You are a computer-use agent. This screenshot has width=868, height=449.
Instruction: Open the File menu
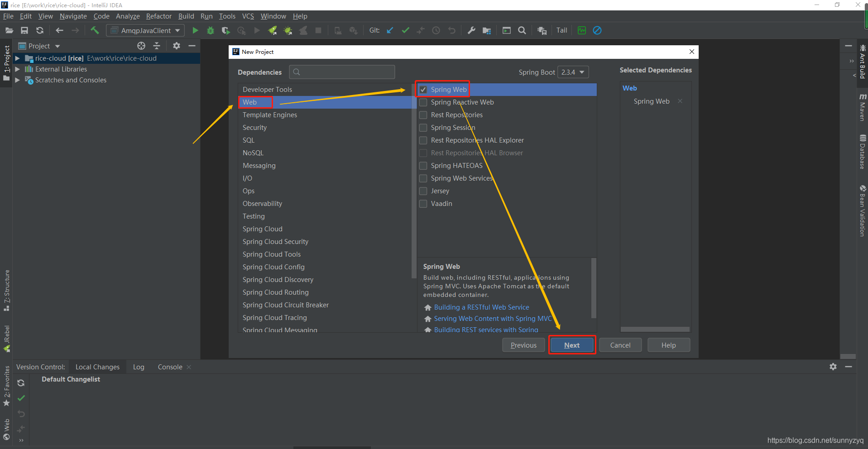8,16
